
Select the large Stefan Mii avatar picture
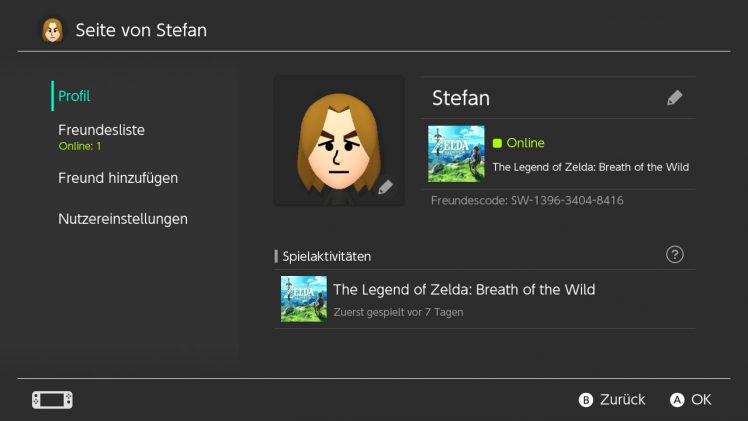(x=338, y=140)
